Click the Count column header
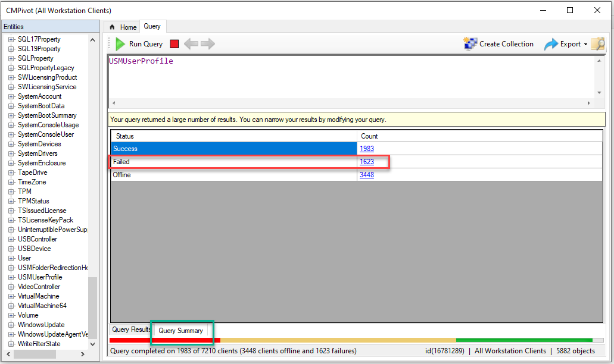Image resolution: width=614 pixels, height=364 pixels. point(479,136)
